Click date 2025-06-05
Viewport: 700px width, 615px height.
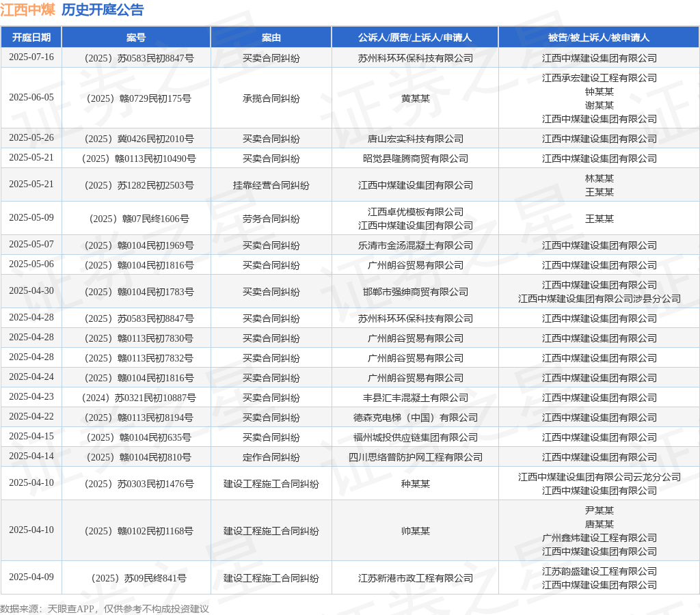[31, 97]
